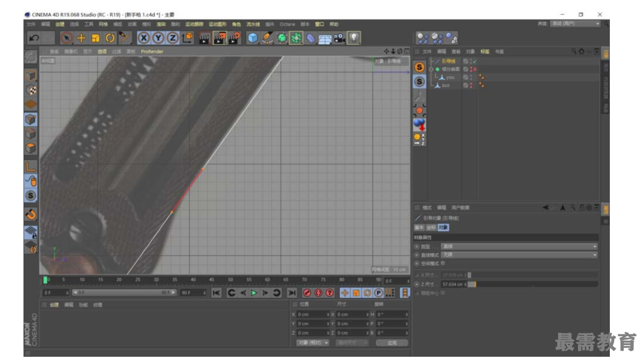The image size is (640, 364).
Task: Click the Undo arrow icon
Action: (34, 38)
